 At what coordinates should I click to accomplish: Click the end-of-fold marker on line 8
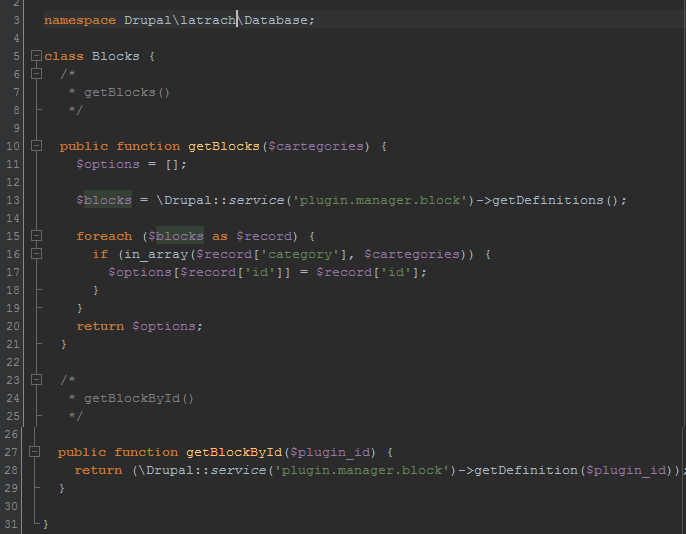[x=38, y=110]
